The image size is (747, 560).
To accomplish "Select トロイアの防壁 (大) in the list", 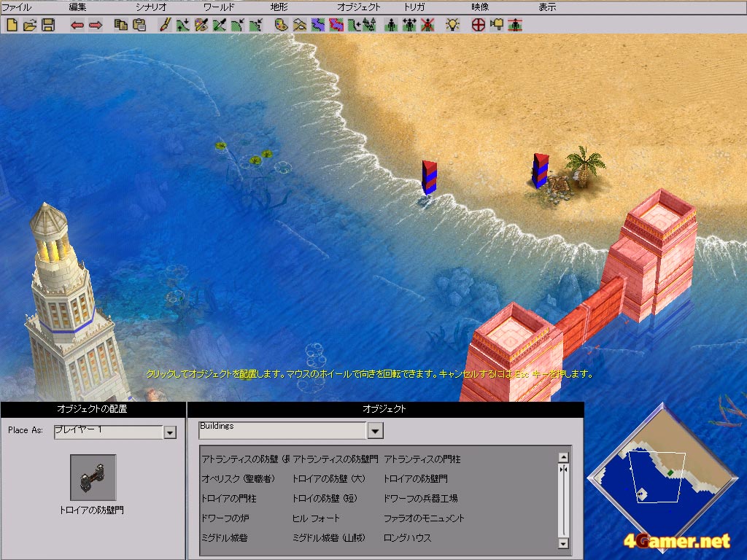I will tap(329, 478).
